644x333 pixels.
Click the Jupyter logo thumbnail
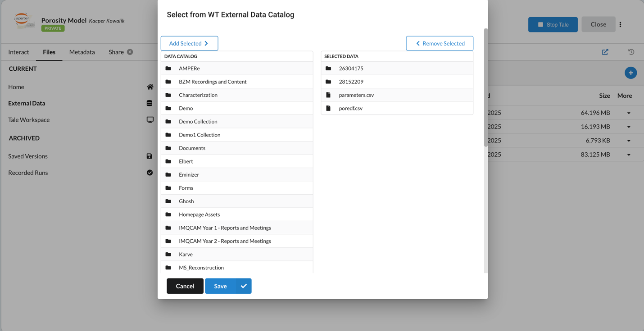click(23, 21)
